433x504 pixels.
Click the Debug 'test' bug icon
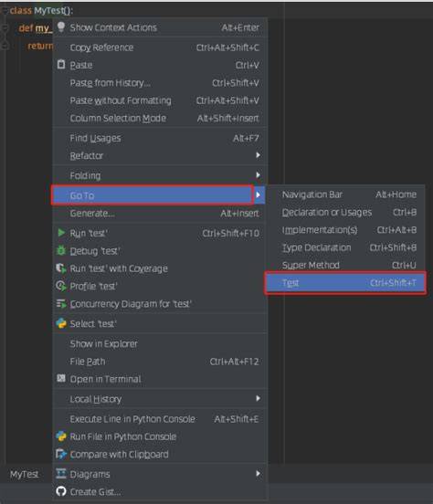point(61,250)
